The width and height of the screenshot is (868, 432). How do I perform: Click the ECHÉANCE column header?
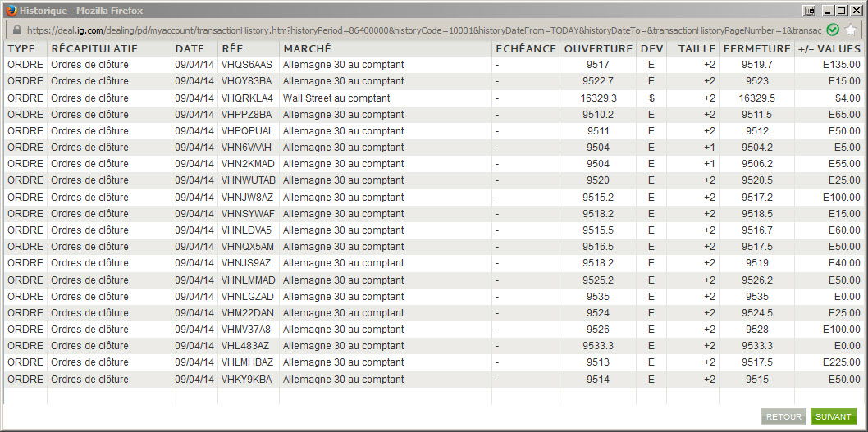click(526, 48)
